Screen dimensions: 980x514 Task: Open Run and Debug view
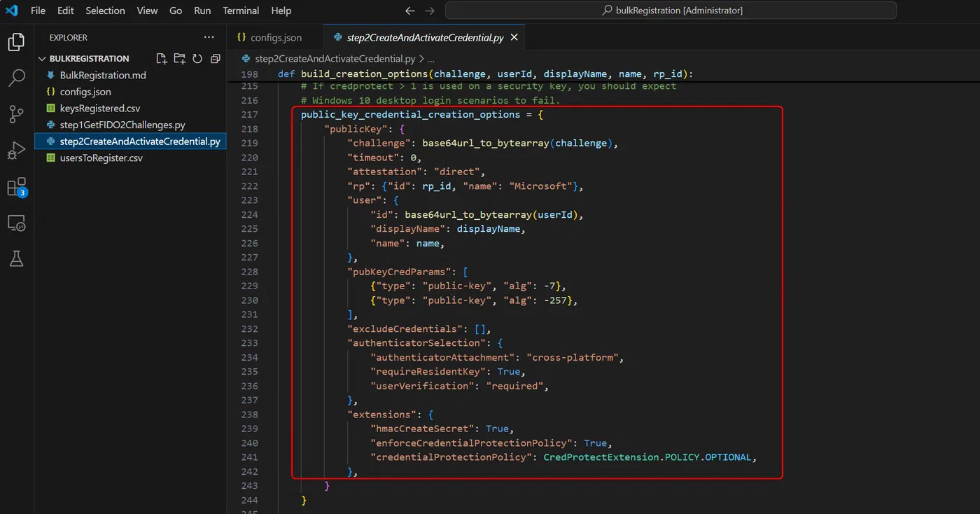[16, 151]
